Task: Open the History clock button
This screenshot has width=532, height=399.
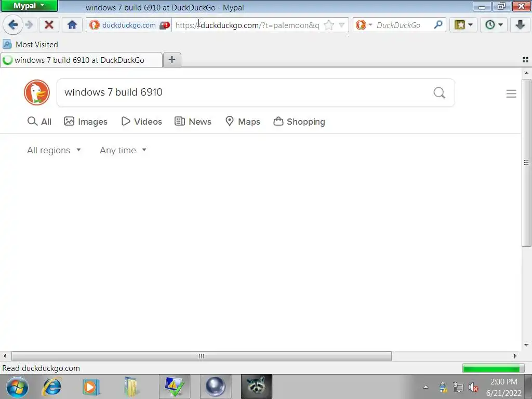Action: (x=490, y=25)
